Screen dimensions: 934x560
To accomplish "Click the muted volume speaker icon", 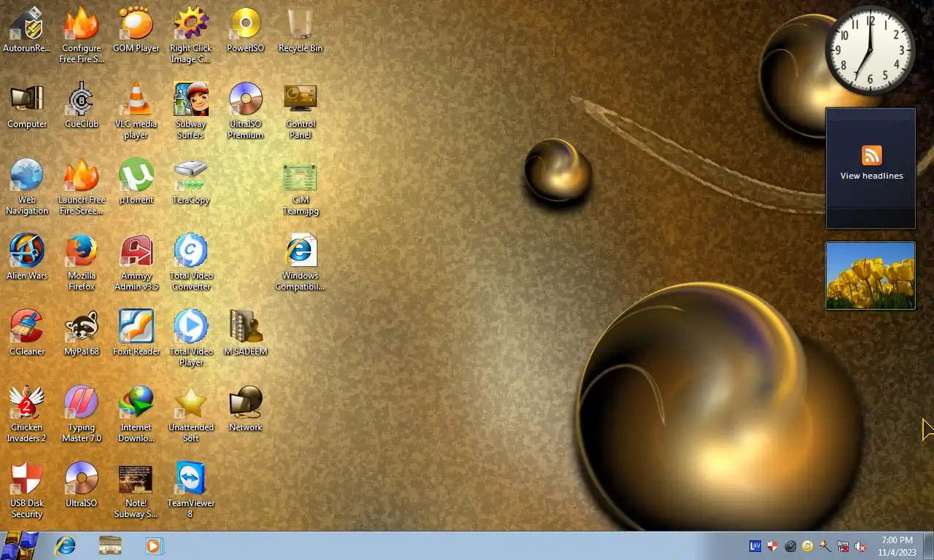I will (860, 546).
